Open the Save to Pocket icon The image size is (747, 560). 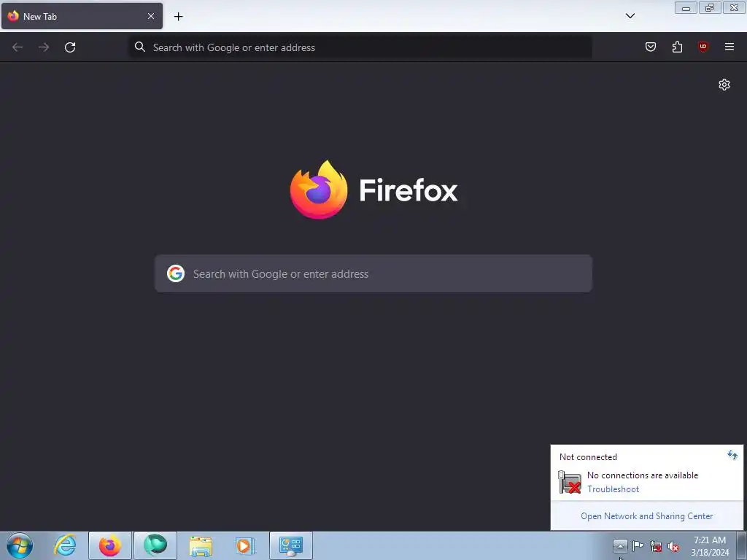(650, 47)
